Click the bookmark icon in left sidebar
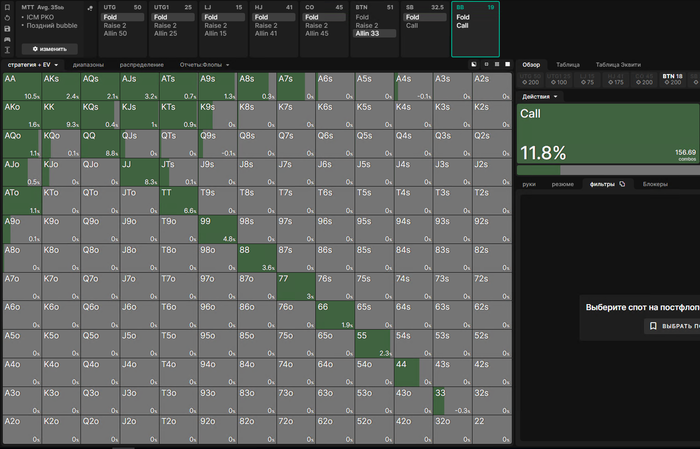This screenshot has width=700, height=449. tap(7, 8)
